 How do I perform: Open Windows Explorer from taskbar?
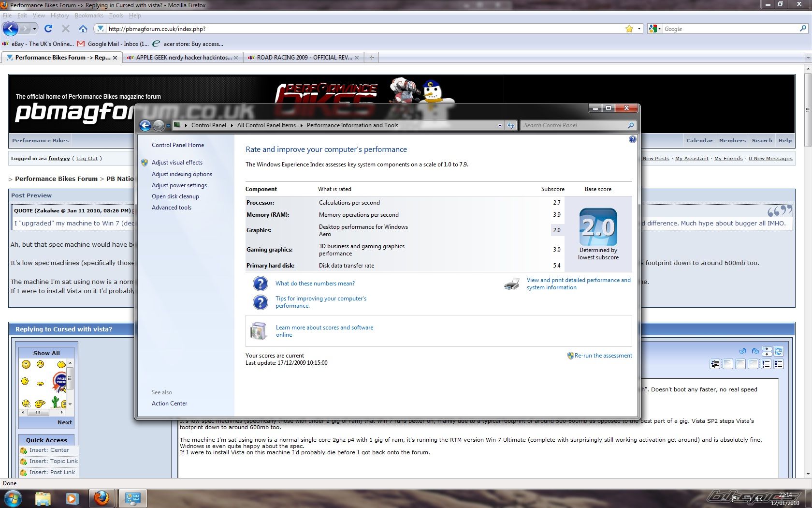click(x=43, y=498)
